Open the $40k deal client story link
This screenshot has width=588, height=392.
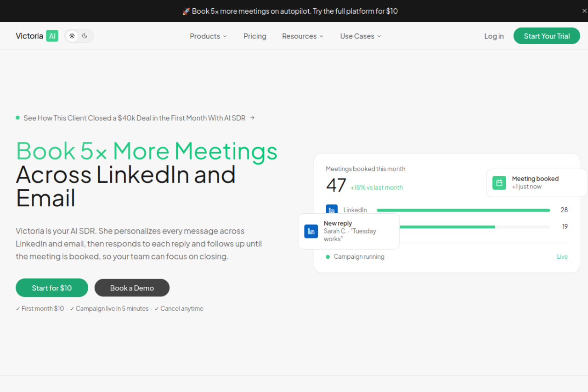click(x=135, y=118)
